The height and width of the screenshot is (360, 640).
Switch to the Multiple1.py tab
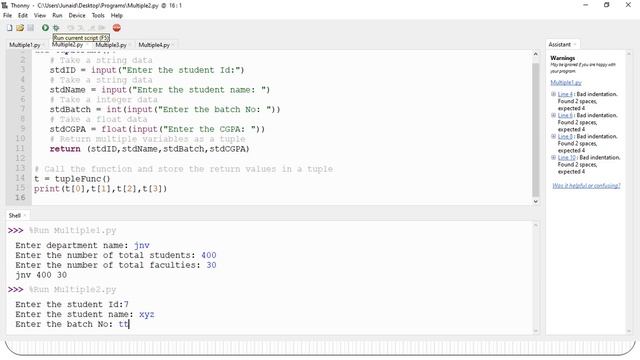pos(24,45)
